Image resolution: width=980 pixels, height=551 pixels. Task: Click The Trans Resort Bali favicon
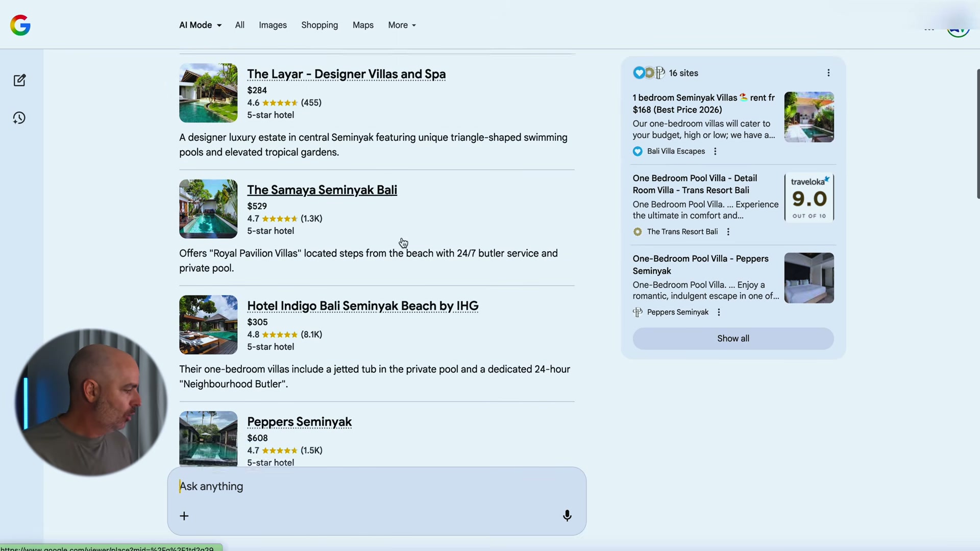638,232
